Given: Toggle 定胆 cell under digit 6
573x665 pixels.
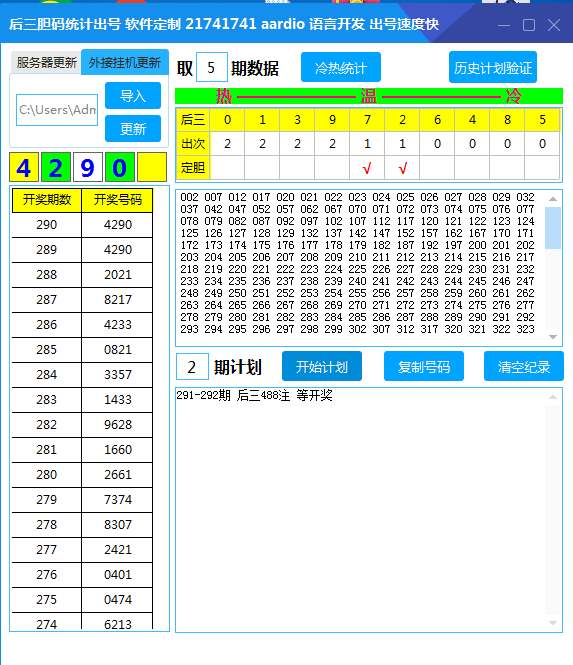Looking at the screenshot, I should pyautogui.click(x=437, y=168).
